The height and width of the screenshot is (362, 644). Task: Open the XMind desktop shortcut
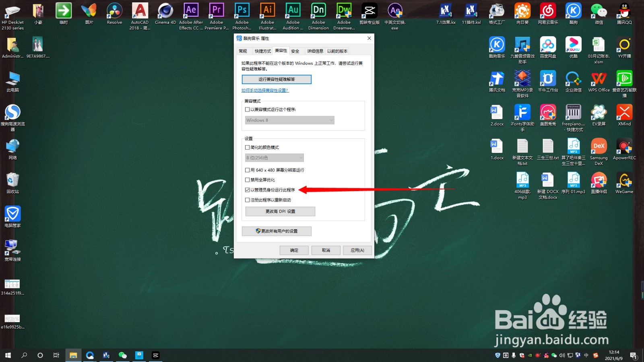pyautogui.click(x=624, y=115)
